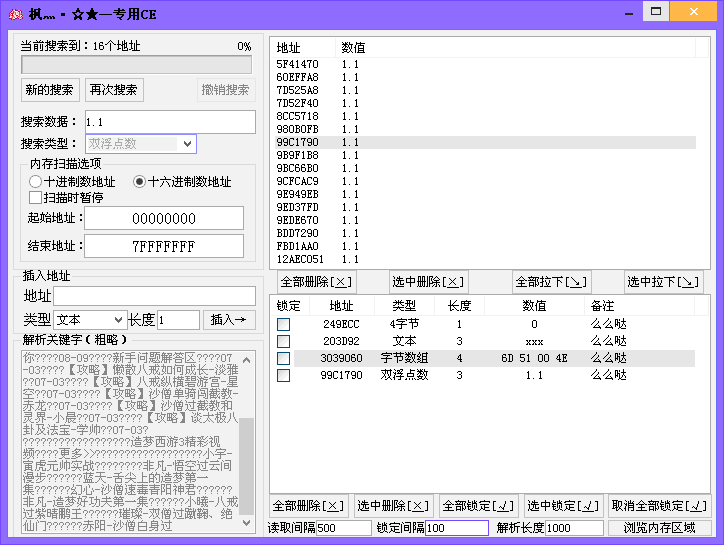Maximize the CE window
The height and width of the screenshot is (545, 724).
[656, 12]
